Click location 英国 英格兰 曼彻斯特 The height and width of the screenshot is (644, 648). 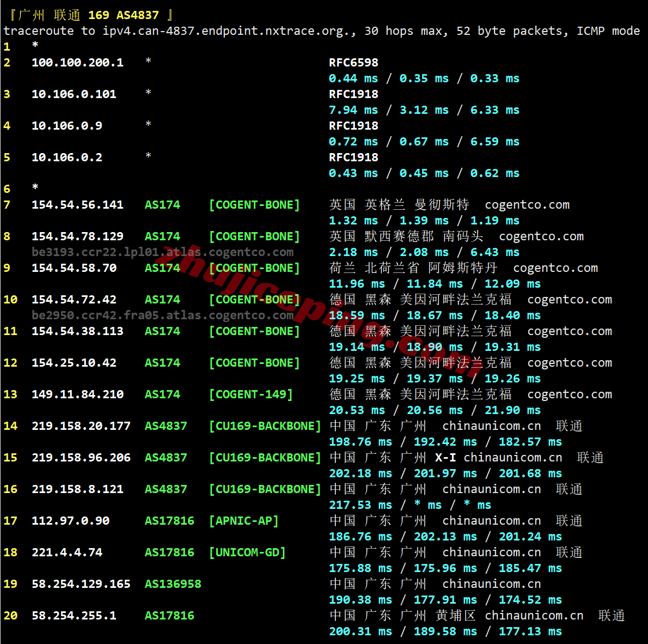(x=399, y=205)
